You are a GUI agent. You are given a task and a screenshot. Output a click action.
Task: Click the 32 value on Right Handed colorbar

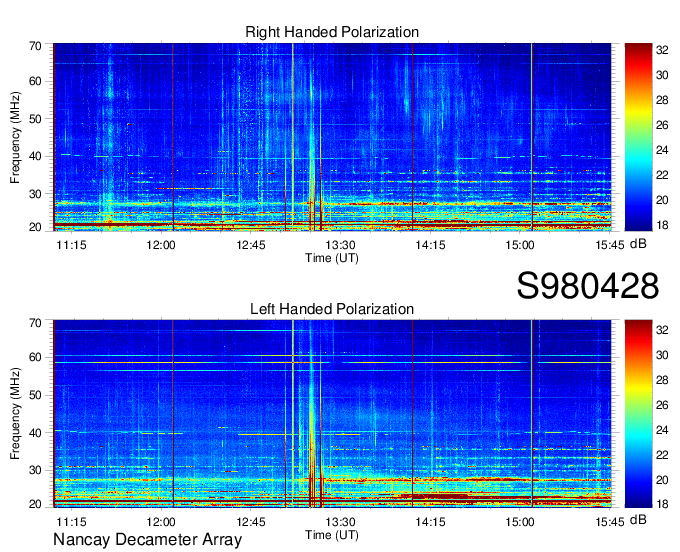click(662, 50)
